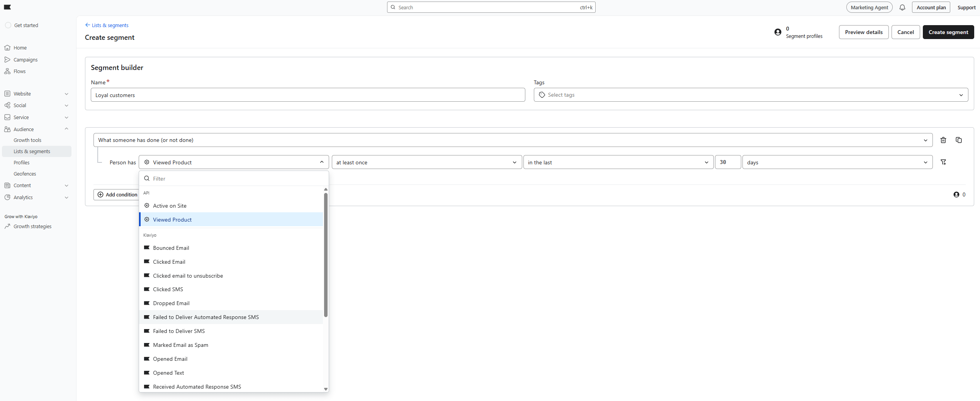This screenshot has height=401, width=980.
Task: Click the Create segment button
Action: pos(948,32)
